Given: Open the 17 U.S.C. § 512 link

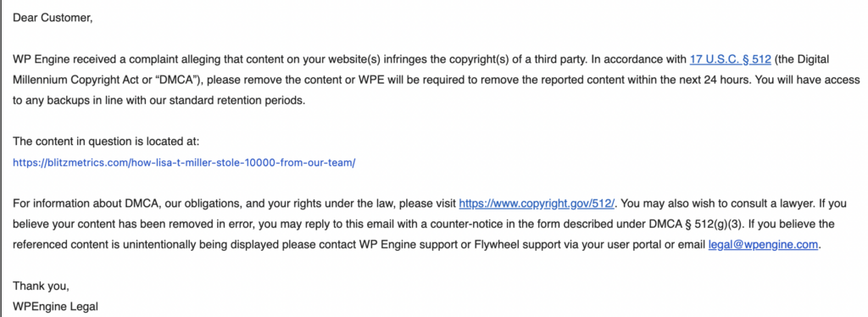Looking at the screenshot, I should pos(730,59).
